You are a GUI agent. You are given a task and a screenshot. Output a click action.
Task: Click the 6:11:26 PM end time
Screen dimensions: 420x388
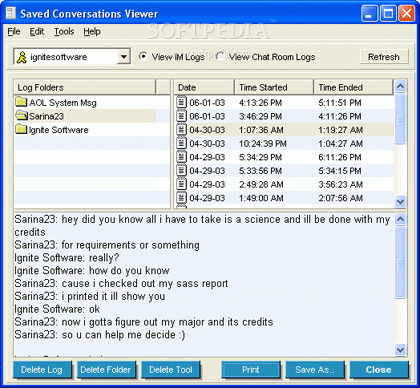pyautogui.click(x=340, y=157)
